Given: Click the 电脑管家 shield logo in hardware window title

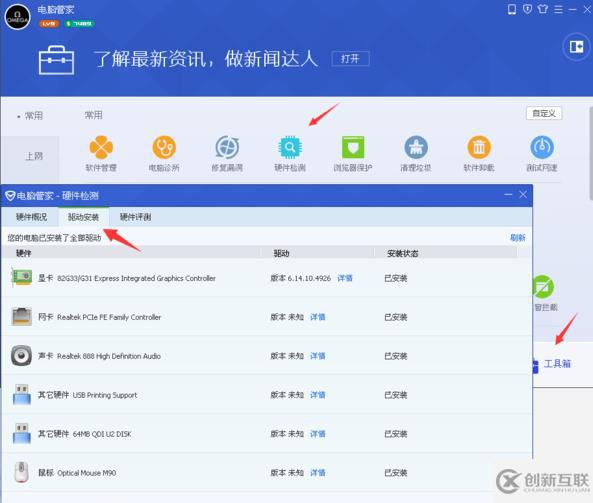Looking at the screenshot, I should click(10, 196).
